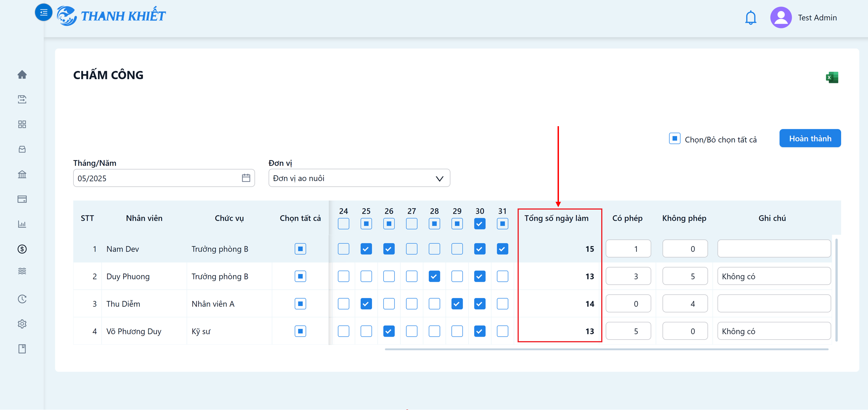868x410 pixels.
Task: Expand the Đơn vị dropdown
Action: [x=359, y=178]
